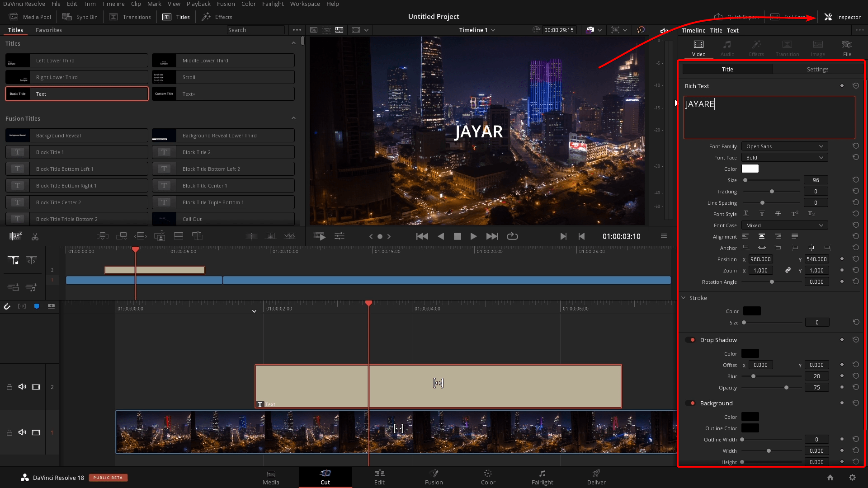868x488 pixels.
Task: Disable the Drop Shadow toggle
Action: click(690, 339)
